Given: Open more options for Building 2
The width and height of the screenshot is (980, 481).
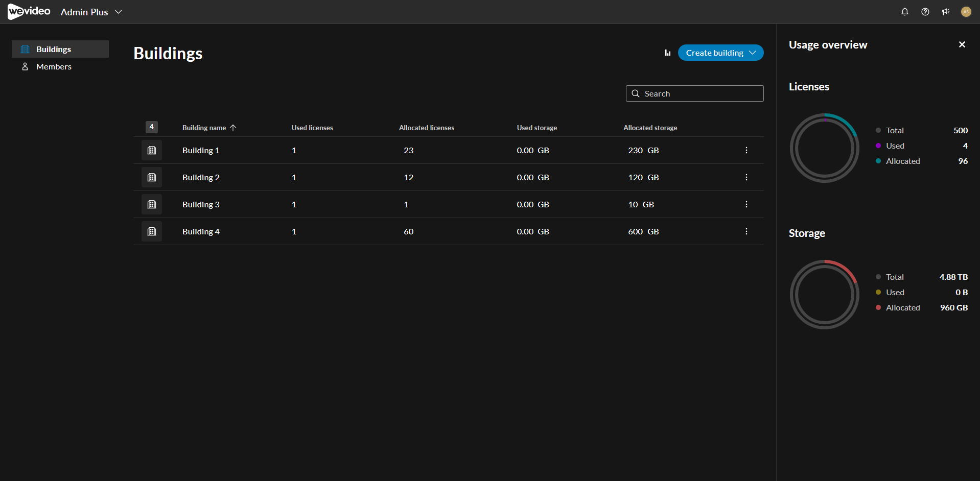Looking at the screenshot, I should [x=746, y=177].
